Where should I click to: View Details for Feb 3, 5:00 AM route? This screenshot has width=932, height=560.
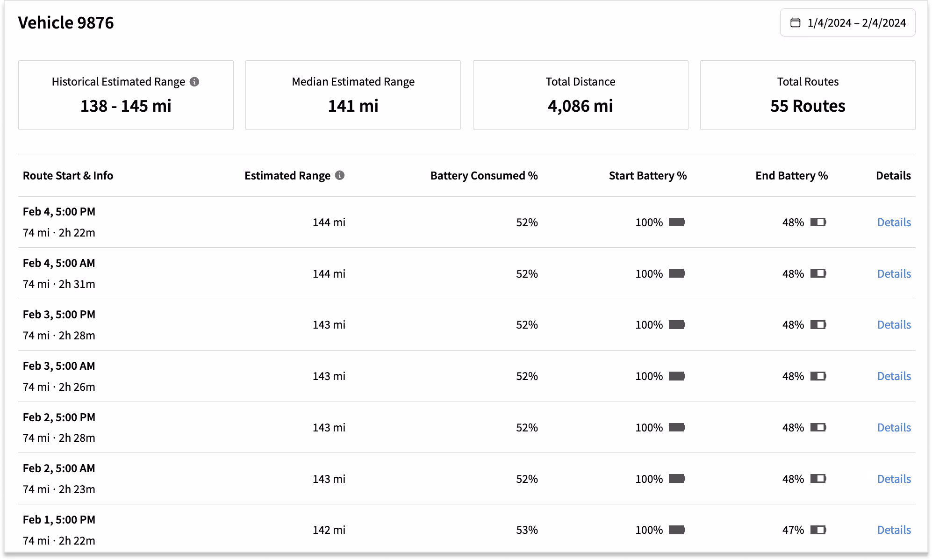[894, 376]
